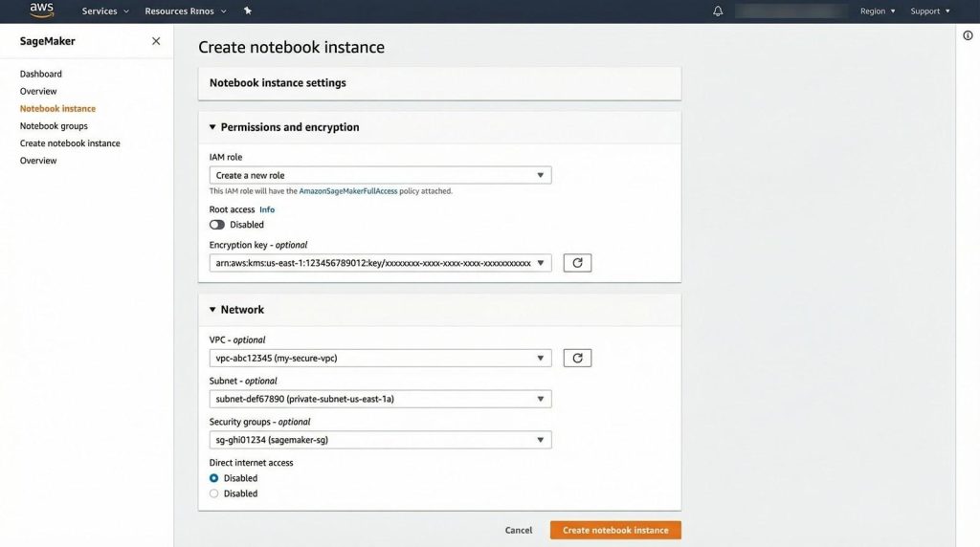Screen dimensions: 980x547
Task: Click the info circle icon at top right
Action: tap(968, 35)
